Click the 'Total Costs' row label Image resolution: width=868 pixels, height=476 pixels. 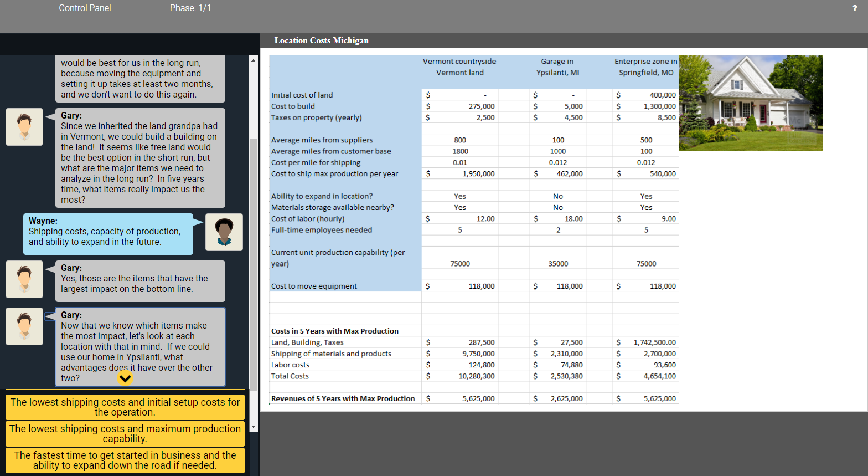tap(290, 376)
